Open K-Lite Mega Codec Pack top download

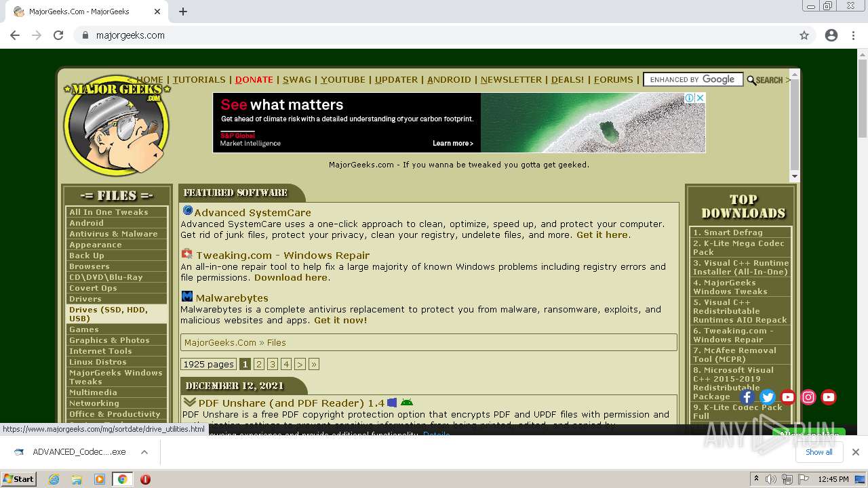pos(741,247)
